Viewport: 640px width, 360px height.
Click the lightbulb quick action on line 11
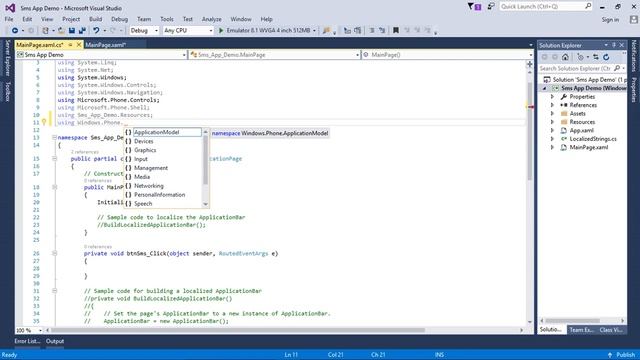[x=44, y=122]
